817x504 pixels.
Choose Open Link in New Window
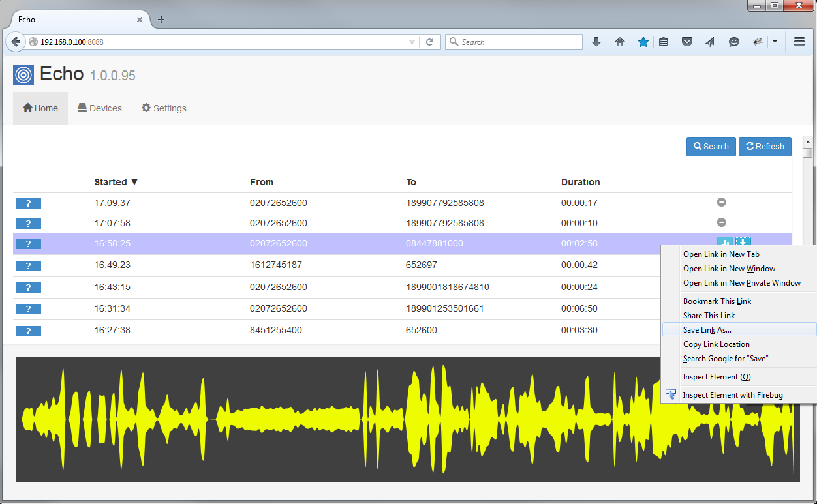click(739, 269)
